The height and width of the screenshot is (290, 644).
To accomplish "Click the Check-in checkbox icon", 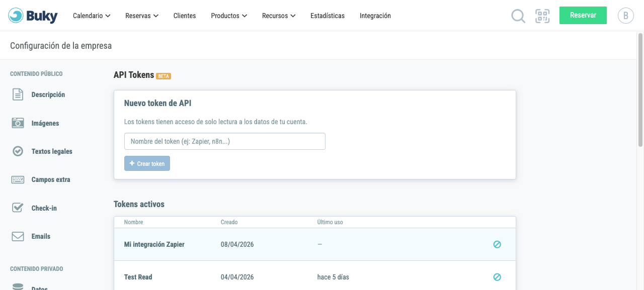I will [x=18, y=208].
